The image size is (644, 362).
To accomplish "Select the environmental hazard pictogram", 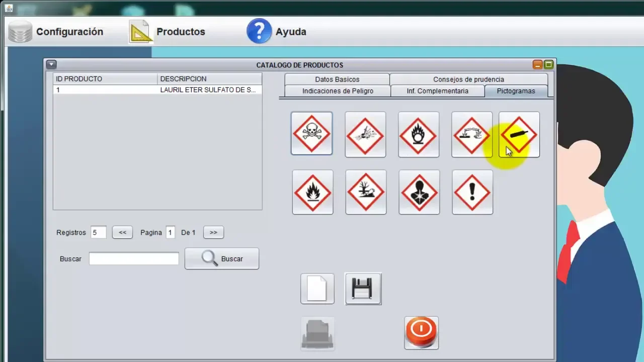I will click(x=366, y=193).
